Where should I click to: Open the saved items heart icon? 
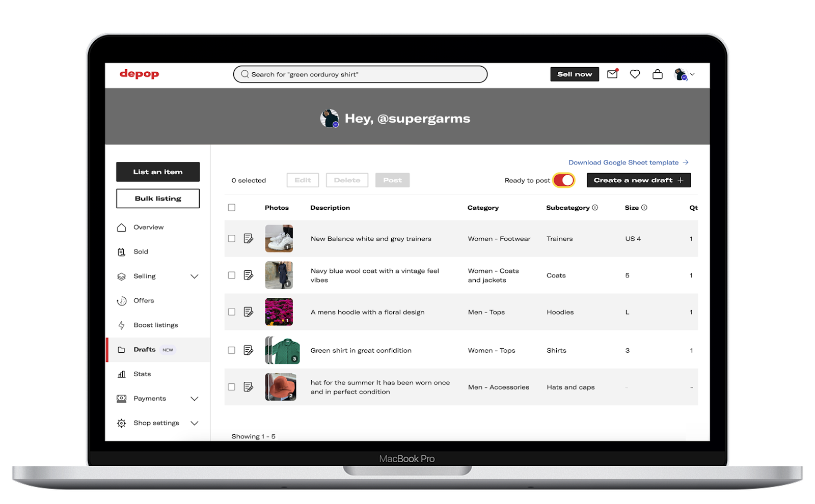coord(635,74)
